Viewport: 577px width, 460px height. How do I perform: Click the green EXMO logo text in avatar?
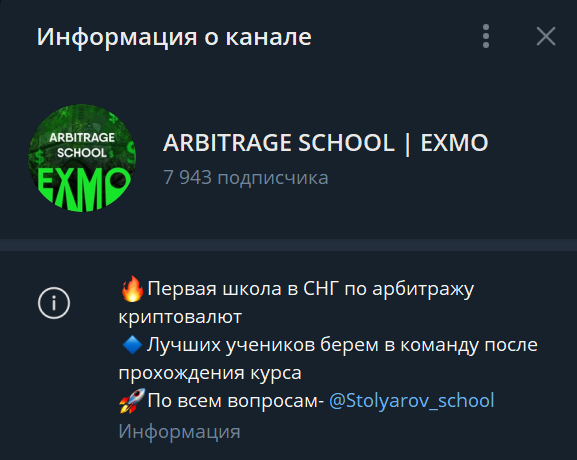click(x=84, y=188)
